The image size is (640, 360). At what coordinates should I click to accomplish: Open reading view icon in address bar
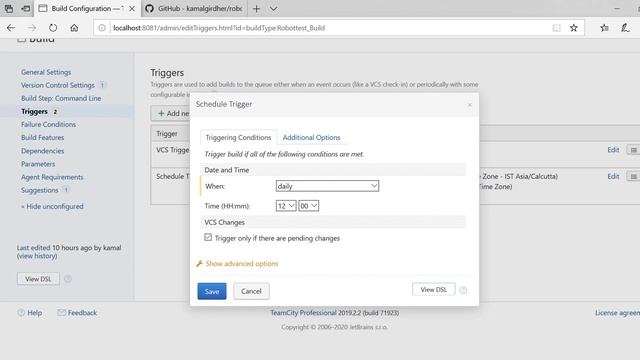point(556,28)
